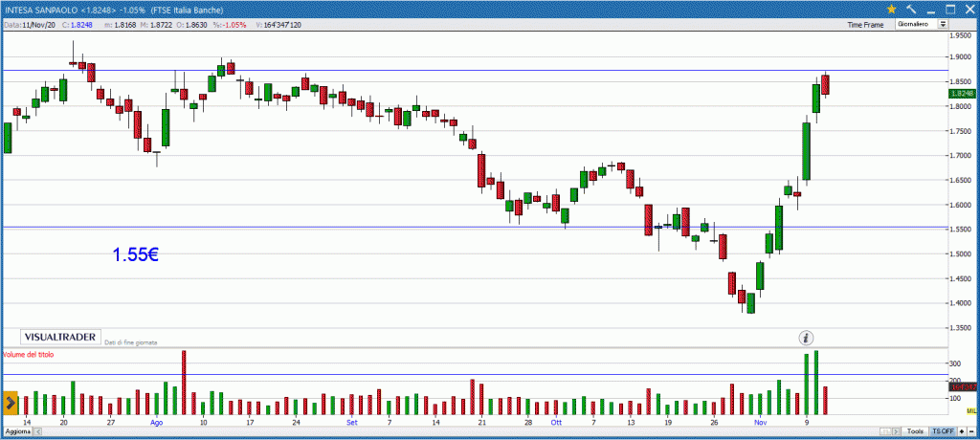
Task: Open the Tools button
Action: (x=916, y=431)
